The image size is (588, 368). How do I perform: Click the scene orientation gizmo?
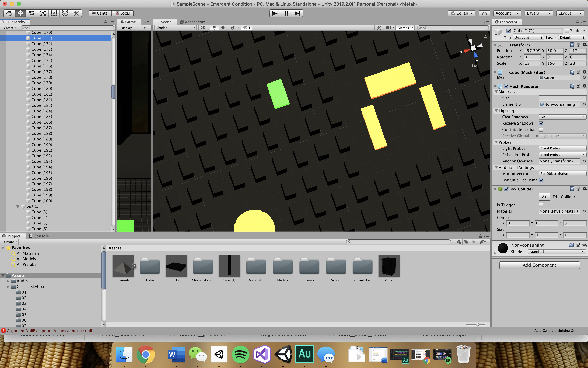(x=473, y=48)
